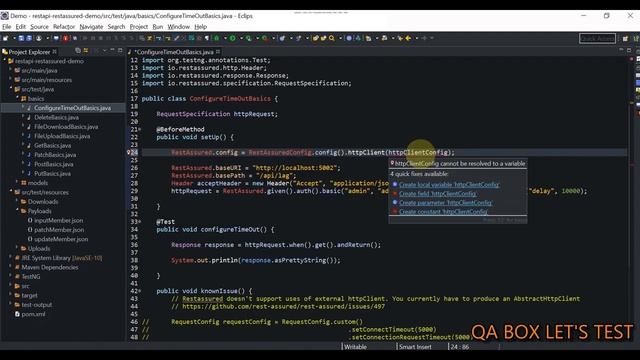This screenshot has width=640, height=360.
Task: Select DeleteBasics.java in the tree
Action: [x=56, y=117]
